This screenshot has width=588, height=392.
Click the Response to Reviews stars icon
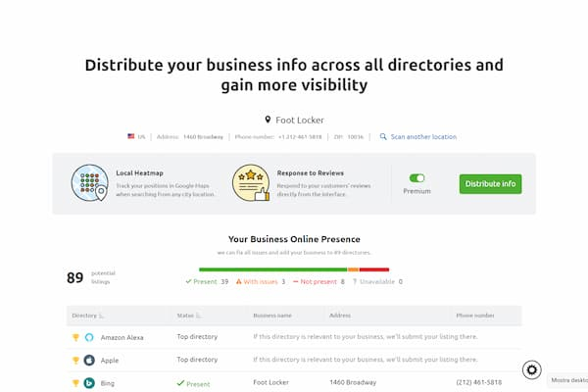[251, 182]
